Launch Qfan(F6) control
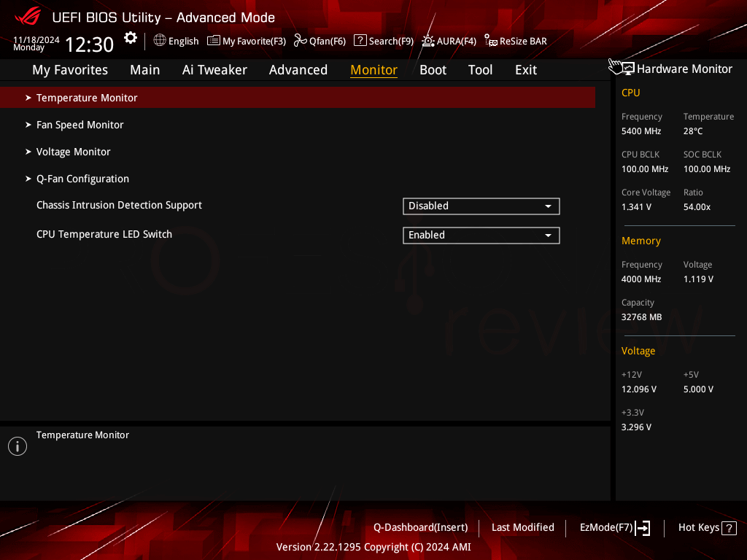 click(x=320, y=41)
